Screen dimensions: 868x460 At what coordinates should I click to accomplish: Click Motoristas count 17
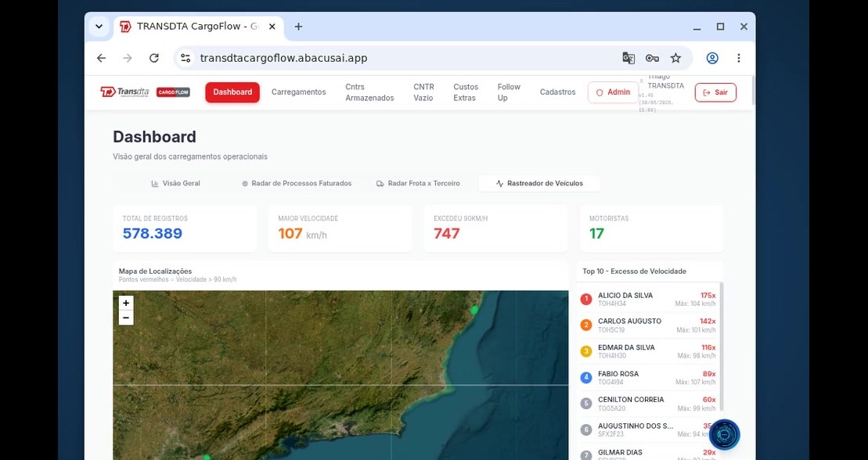coord(596,234)
